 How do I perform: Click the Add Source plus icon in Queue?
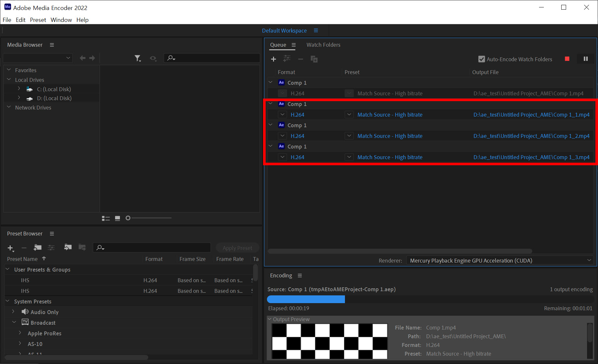point(273,59)
